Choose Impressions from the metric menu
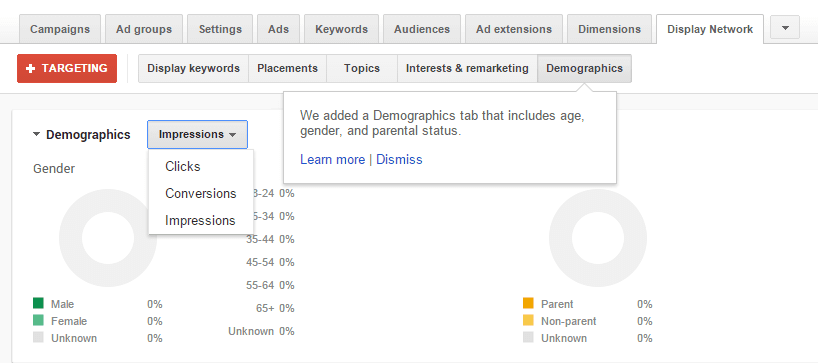Image resolution: width=818 pixels, height=363 pixels. (x=201, y=221)
